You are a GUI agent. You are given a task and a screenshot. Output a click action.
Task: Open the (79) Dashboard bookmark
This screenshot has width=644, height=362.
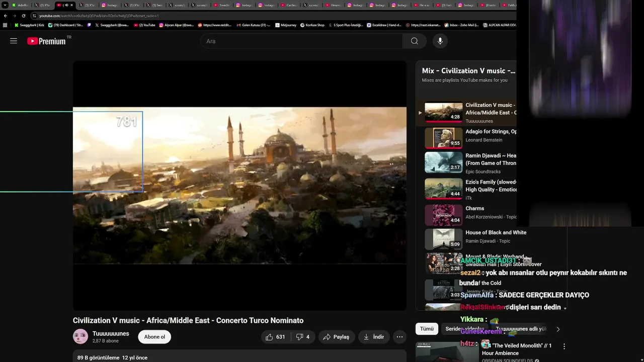tap(66, 25)
